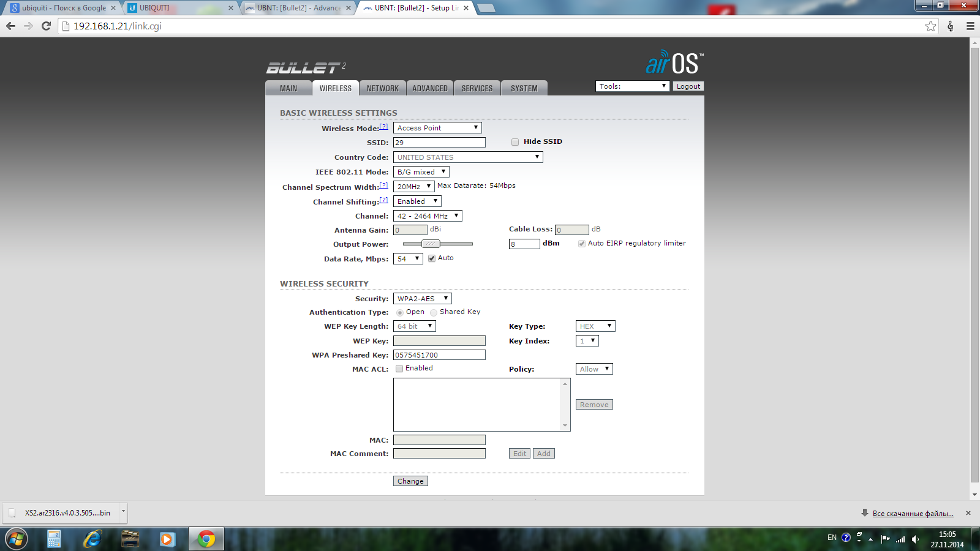The height and width of the screenshot is (551, 980).
Task: Enable the MAC ACL checkbox
Action: (x=399, y=369)
